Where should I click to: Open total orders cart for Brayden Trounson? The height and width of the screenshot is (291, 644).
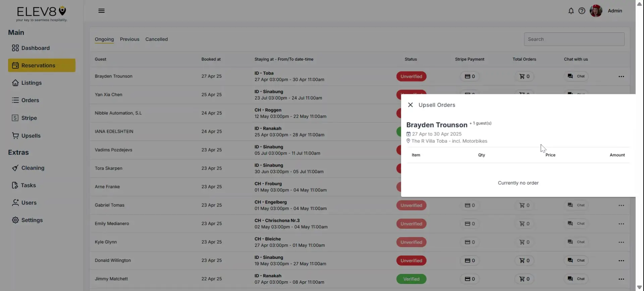[524, 76]
